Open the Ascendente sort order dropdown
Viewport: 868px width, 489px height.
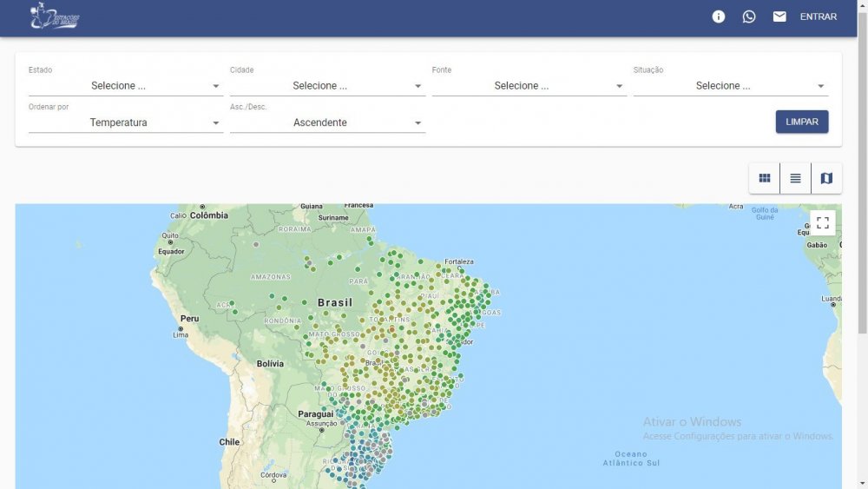327,122
